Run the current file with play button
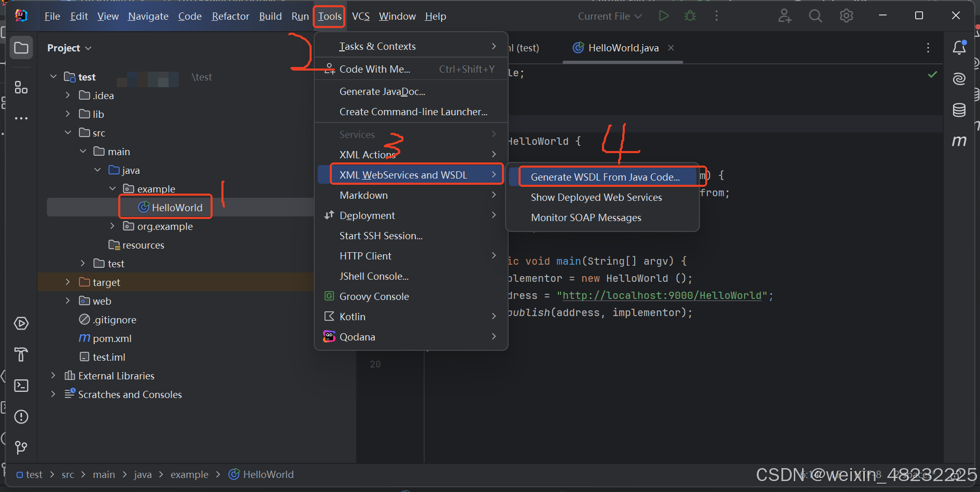Screen dimensions: 980x492 [x=663, y=16]
